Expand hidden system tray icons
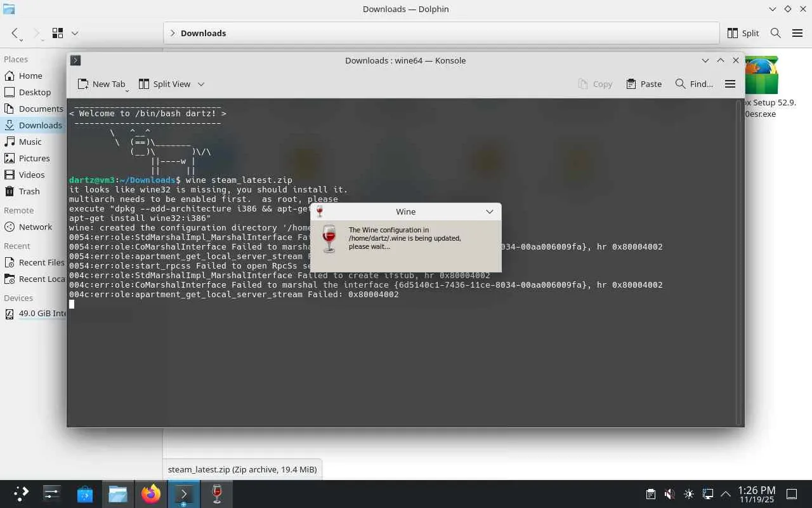The width and height of the screenshot is (812, 508). pos(726,494)
